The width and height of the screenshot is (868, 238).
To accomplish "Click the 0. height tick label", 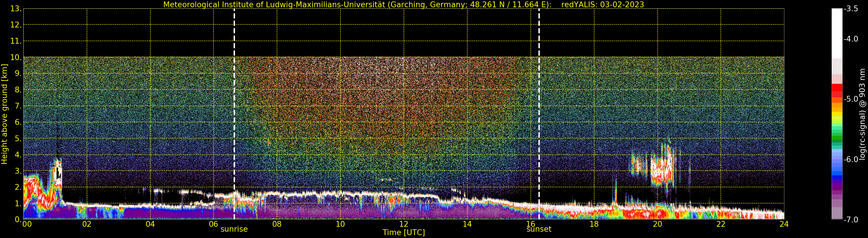I will (18, 220).
